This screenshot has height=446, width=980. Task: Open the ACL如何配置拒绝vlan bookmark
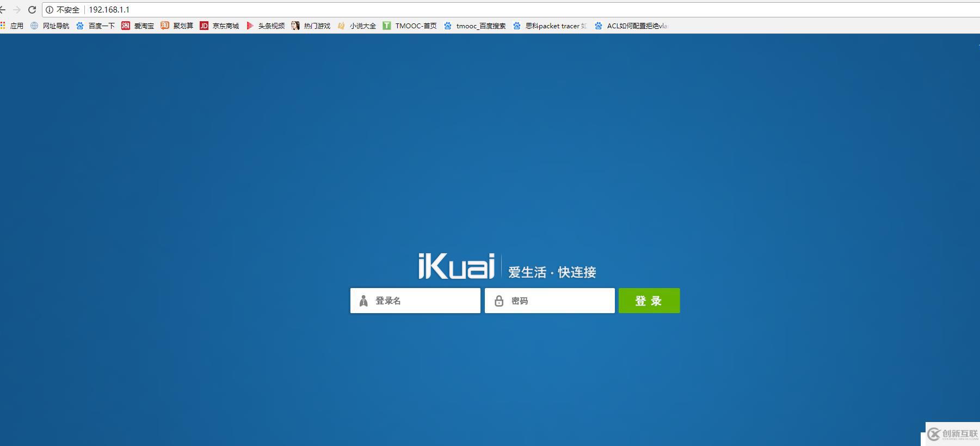pos(631,26)
